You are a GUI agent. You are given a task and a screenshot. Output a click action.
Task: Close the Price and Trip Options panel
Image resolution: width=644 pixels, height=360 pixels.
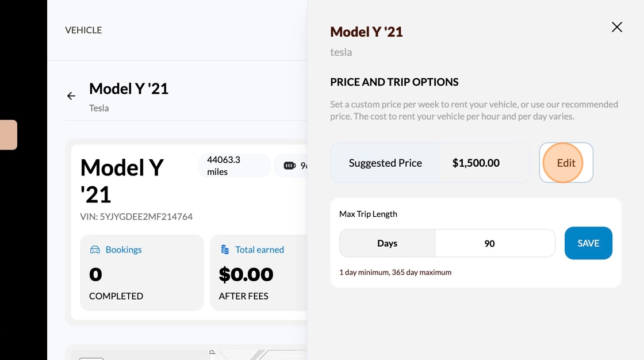click(x=617, y=27)
